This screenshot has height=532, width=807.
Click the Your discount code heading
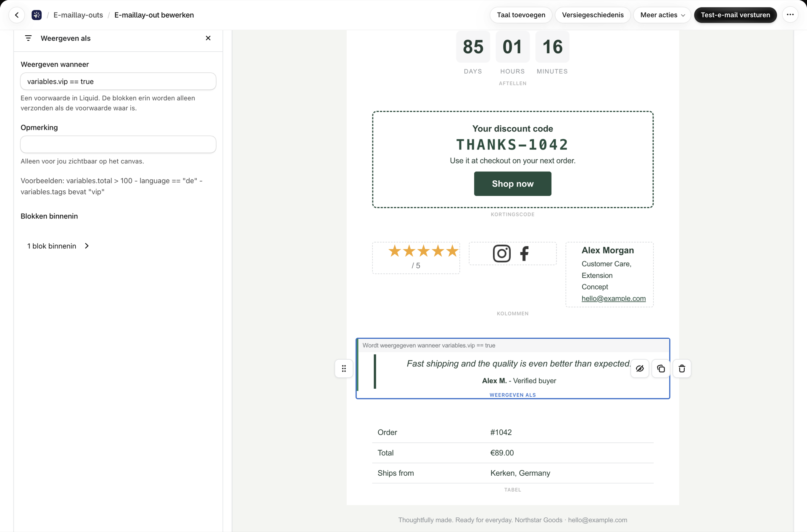tap(512, 129)
